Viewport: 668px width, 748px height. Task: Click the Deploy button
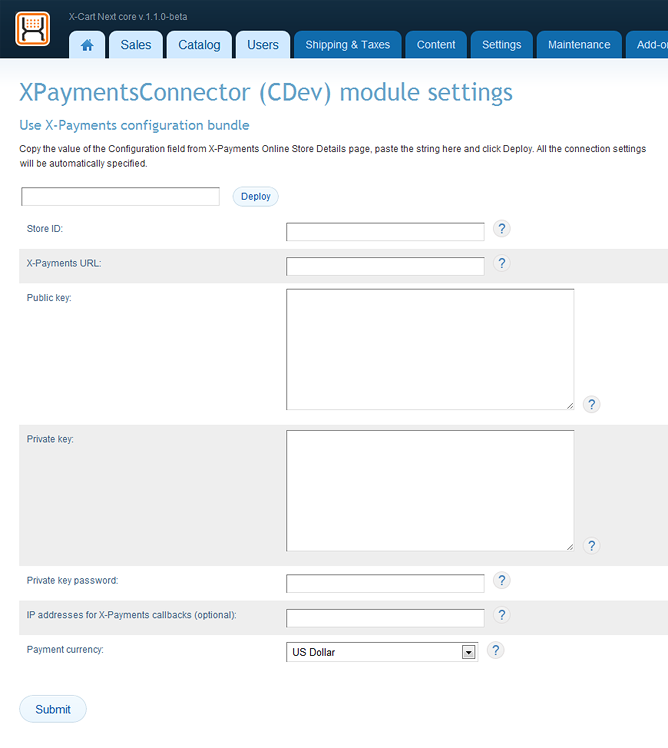coord(255,197)
